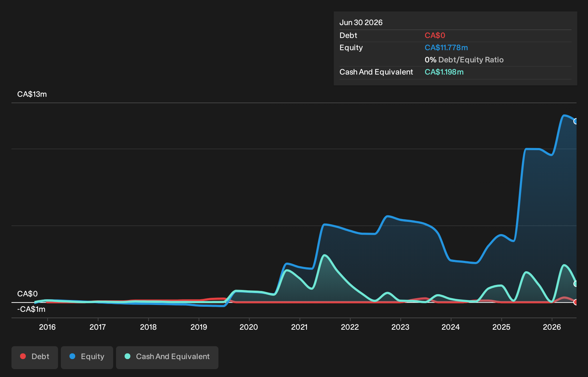Click the Cash value CA$1.198m in tooltip
The width and height of the screenshot is (588, 377).
click(444, 72)
